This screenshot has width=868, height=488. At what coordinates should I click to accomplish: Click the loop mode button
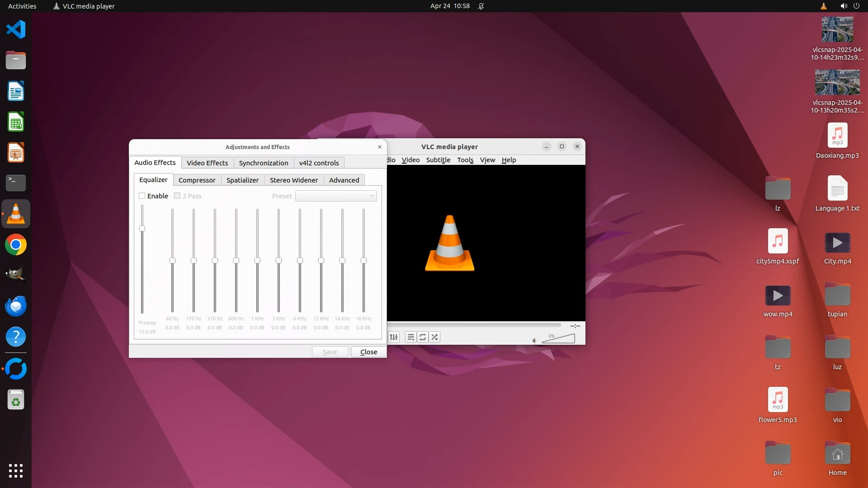click(423, 337)
